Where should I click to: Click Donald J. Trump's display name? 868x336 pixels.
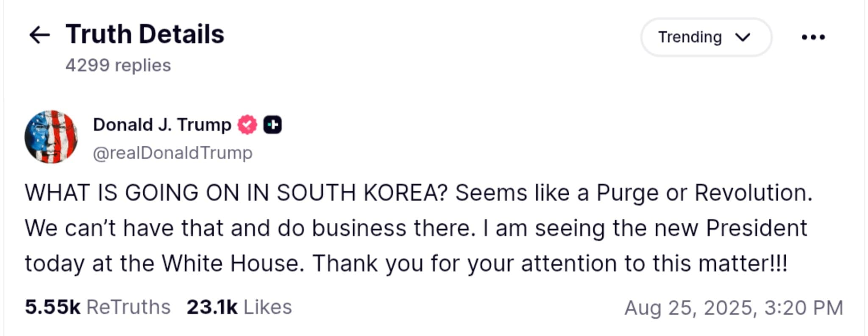(x=162, y=125)
